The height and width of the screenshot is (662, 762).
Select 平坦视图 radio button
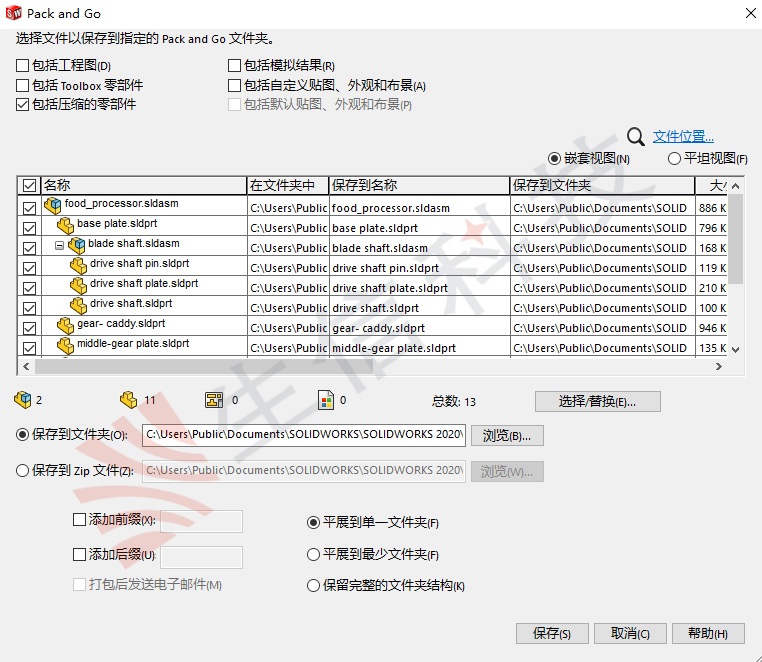(x=674, y=158)
